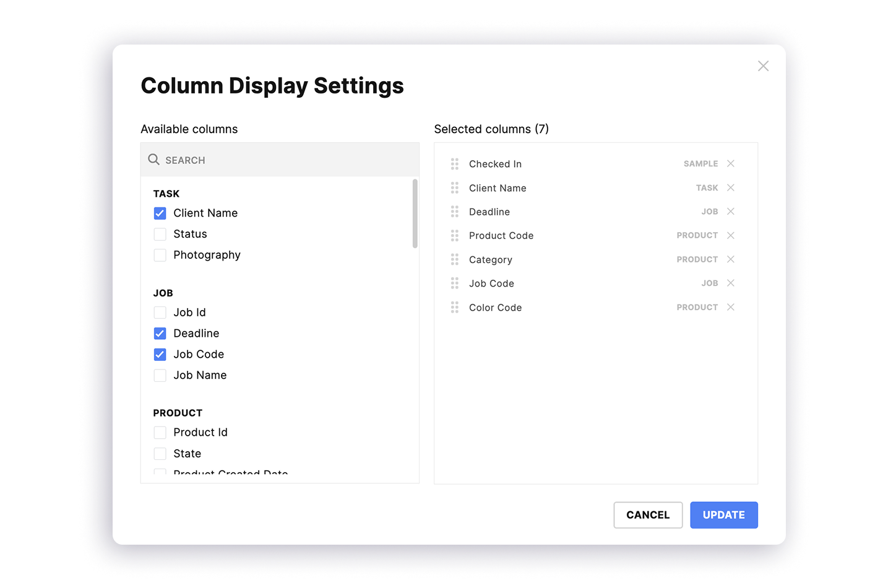
Task: Click the SAMPLE tag on Checked In
Action: click(x=701, y=164)
